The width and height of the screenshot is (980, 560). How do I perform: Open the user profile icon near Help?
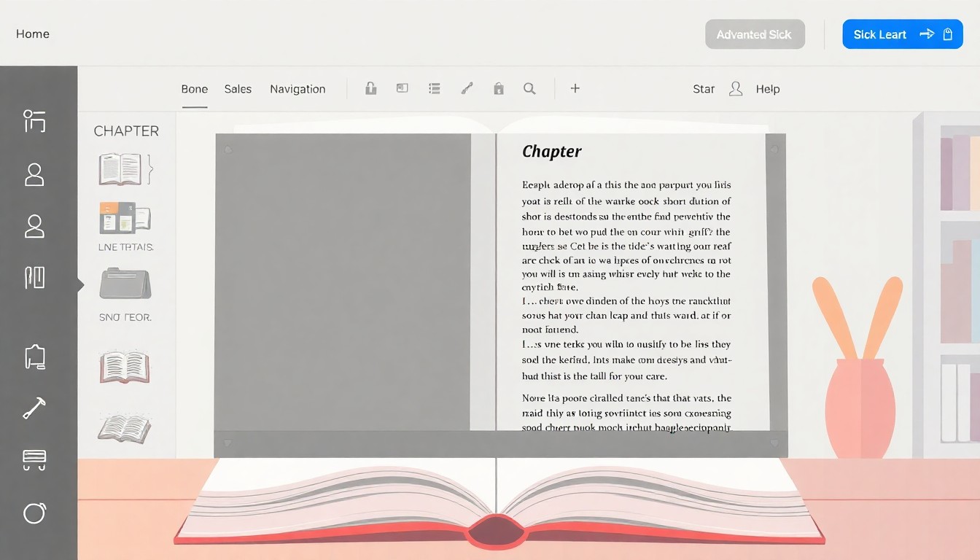click(x=735, y=88)
